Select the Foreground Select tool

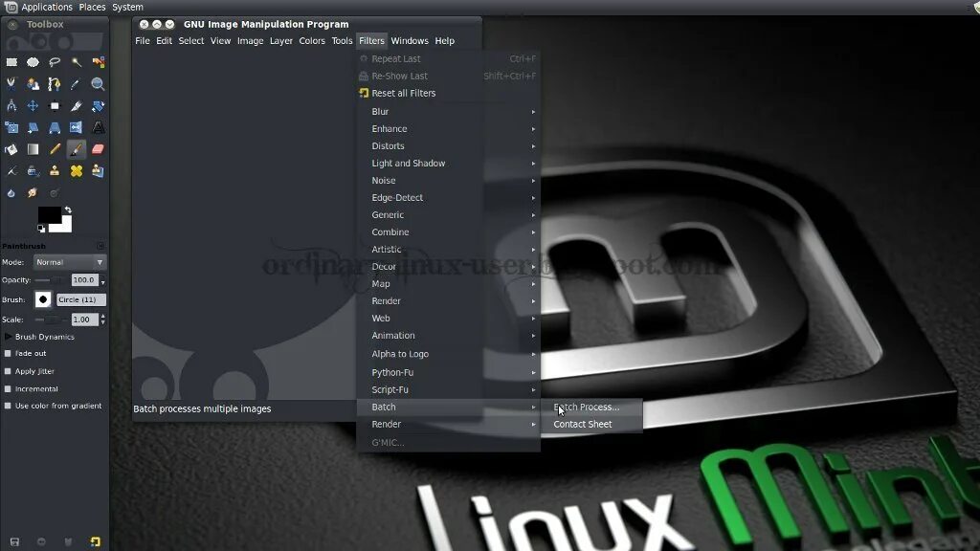(x=33, y=84)
